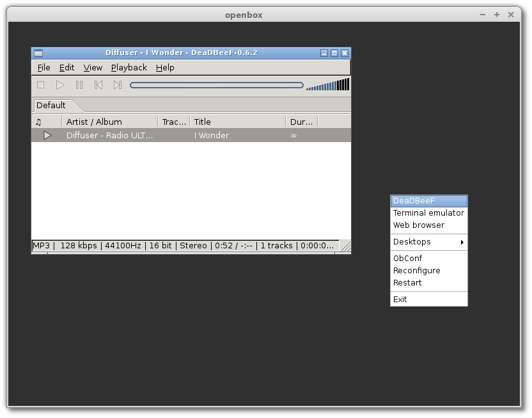Choose Web browser from menu

coord(429,225)
